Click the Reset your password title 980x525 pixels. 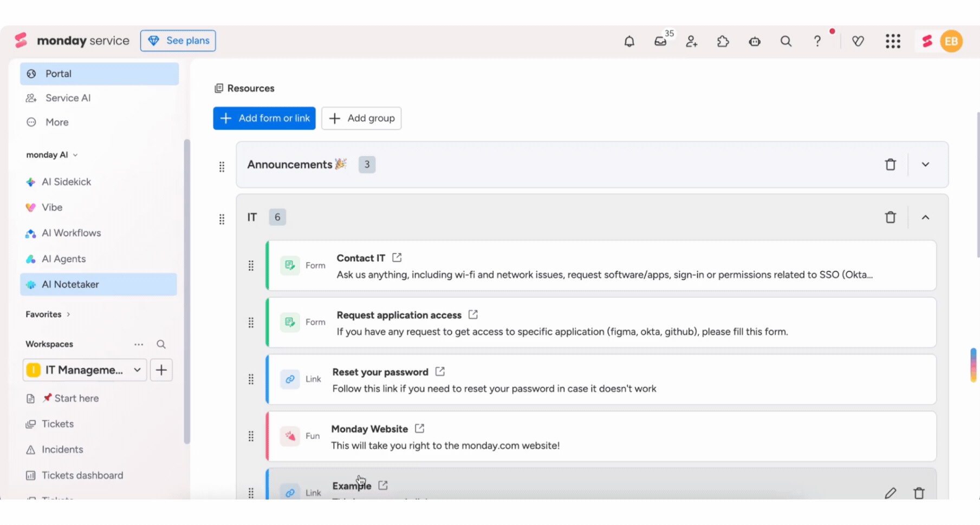tap(380, 372)
